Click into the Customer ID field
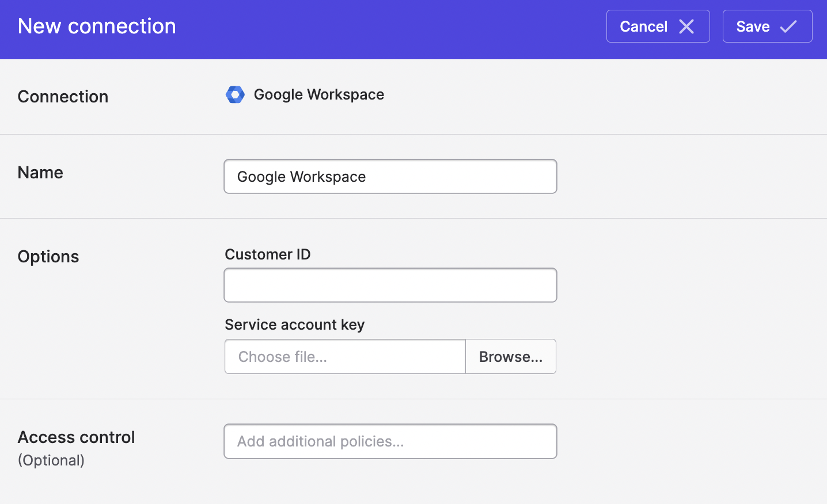 coord(390,285)
